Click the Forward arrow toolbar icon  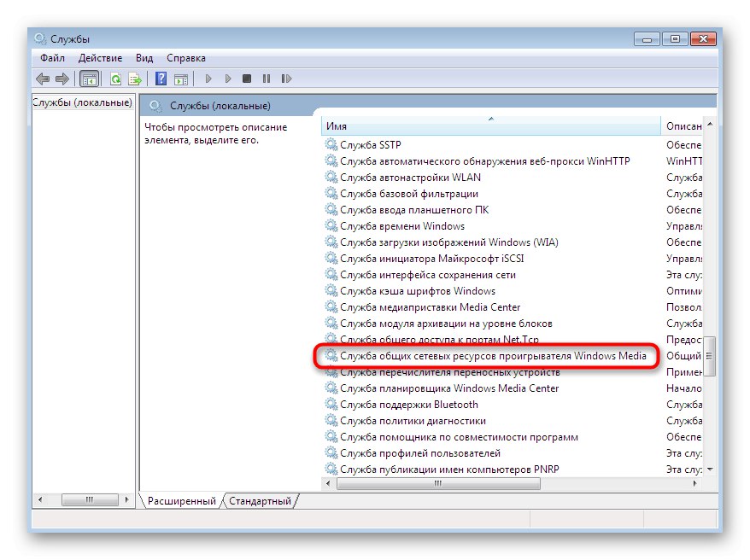62,79
